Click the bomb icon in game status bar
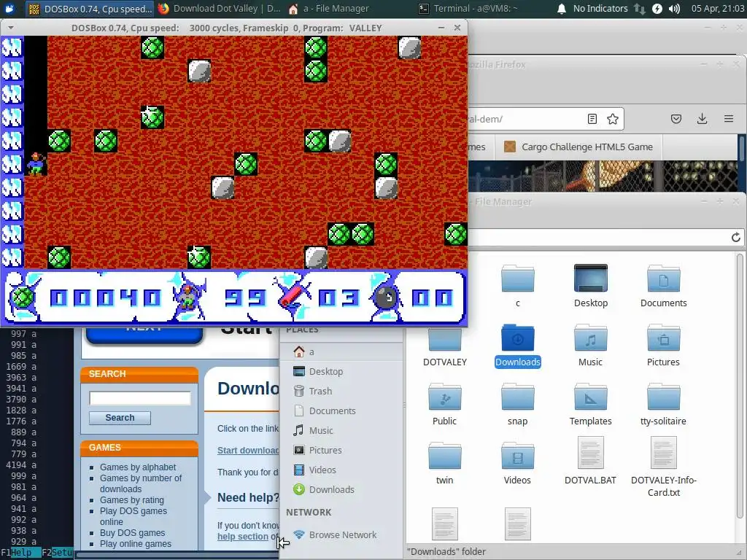This screenshot has height=560, width=747. point(387,298)
